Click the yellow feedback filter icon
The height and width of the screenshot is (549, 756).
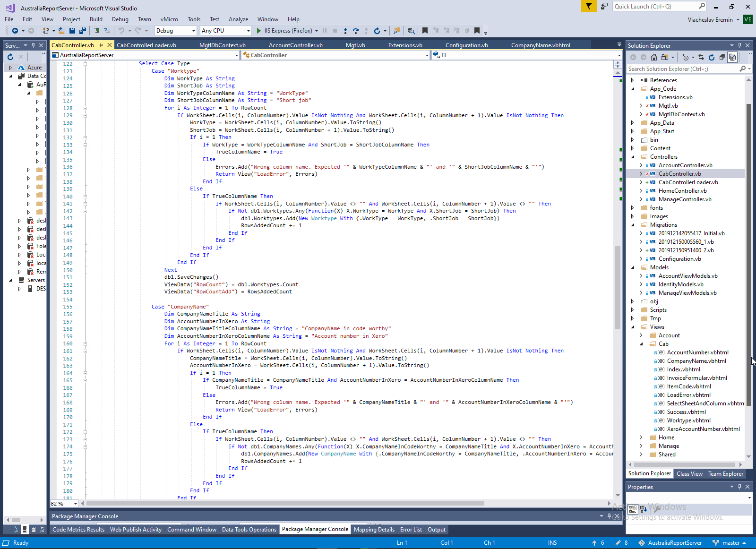[x=589, y=6]
